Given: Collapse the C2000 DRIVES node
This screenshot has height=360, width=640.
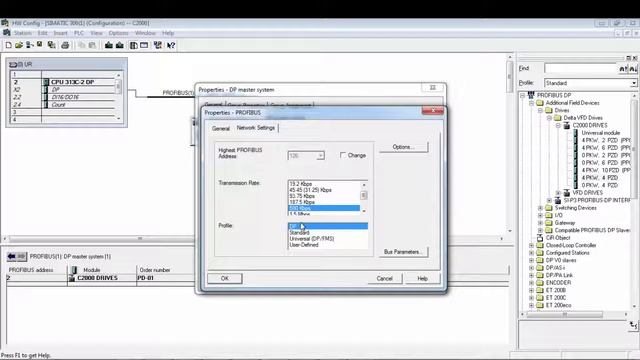Looking at the screenshot, I should (558, 125).
